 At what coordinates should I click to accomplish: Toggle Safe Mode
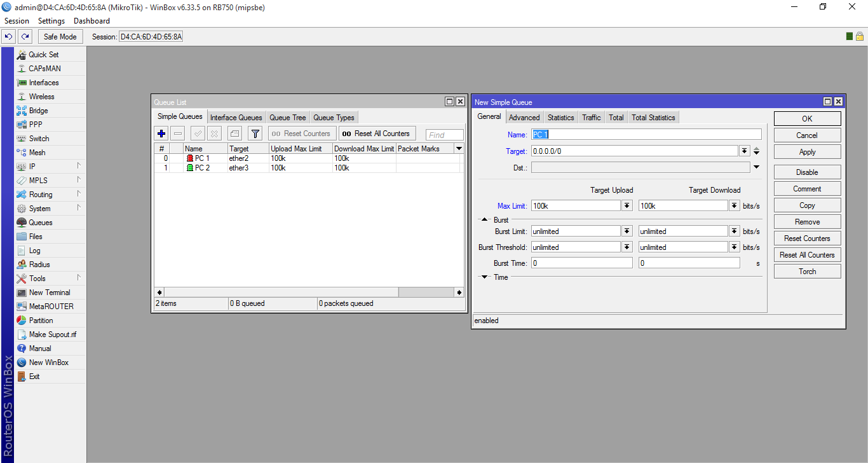pyautogui.click(x=60, y=37)
